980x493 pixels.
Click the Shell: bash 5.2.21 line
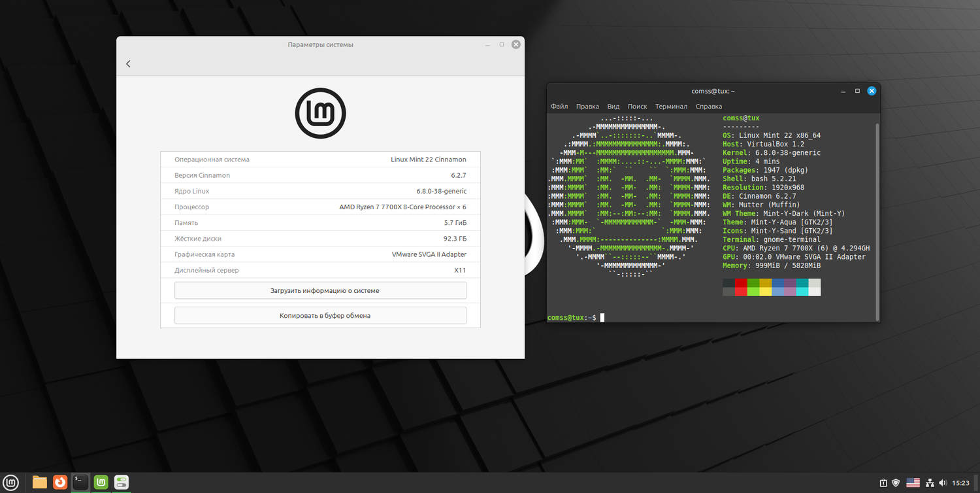point(759,178)
